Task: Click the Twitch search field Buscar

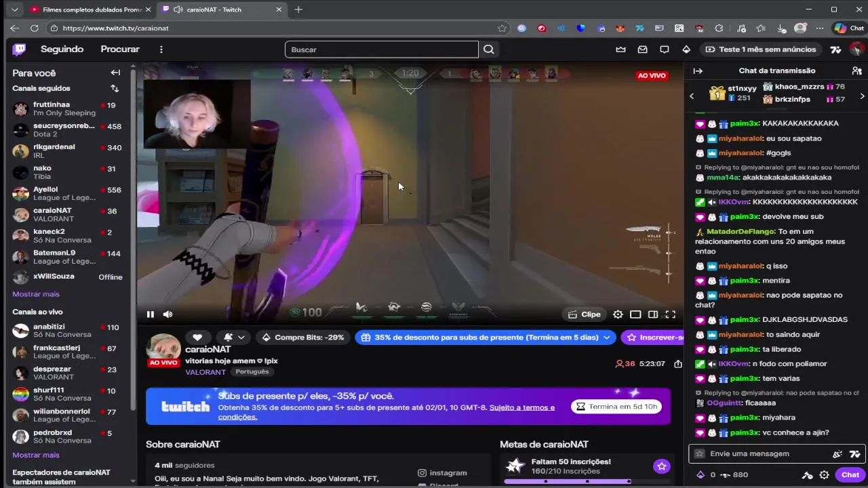Action: point(382,49)
